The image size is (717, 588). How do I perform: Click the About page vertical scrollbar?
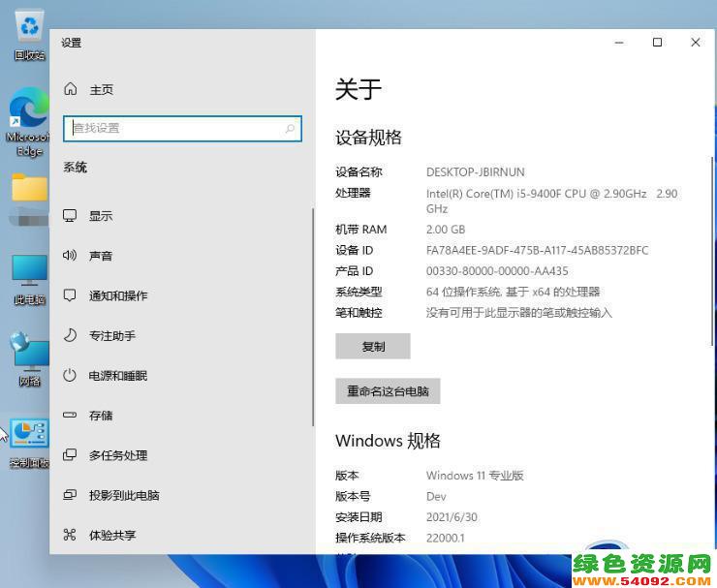click(x=711, y=251)
